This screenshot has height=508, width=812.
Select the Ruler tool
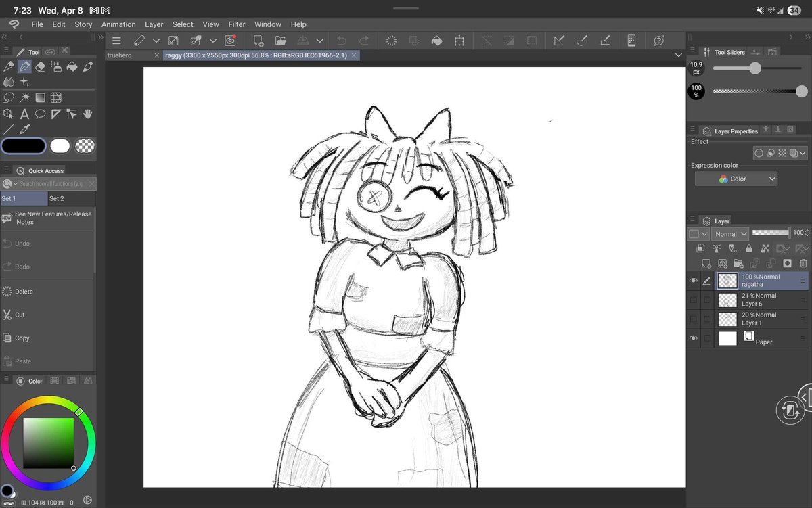(56, 114)
